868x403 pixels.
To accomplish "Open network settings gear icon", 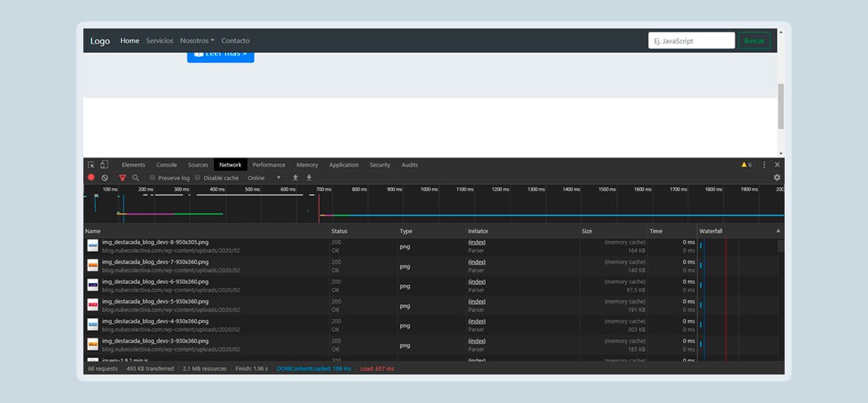I will click(x=777, y=178).
